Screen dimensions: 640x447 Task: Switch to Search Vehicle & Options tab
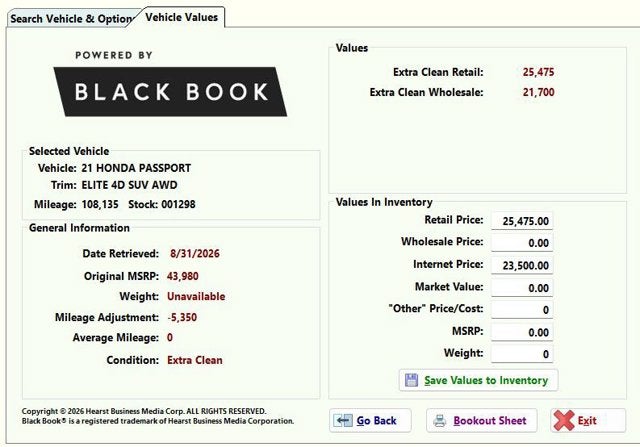coord(71,19)
